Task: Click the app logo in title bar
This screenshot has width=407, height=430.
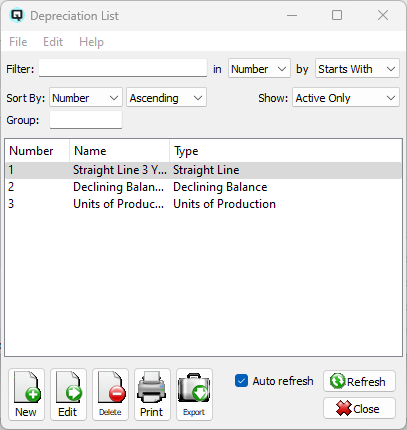Action: tap(17, 15)
